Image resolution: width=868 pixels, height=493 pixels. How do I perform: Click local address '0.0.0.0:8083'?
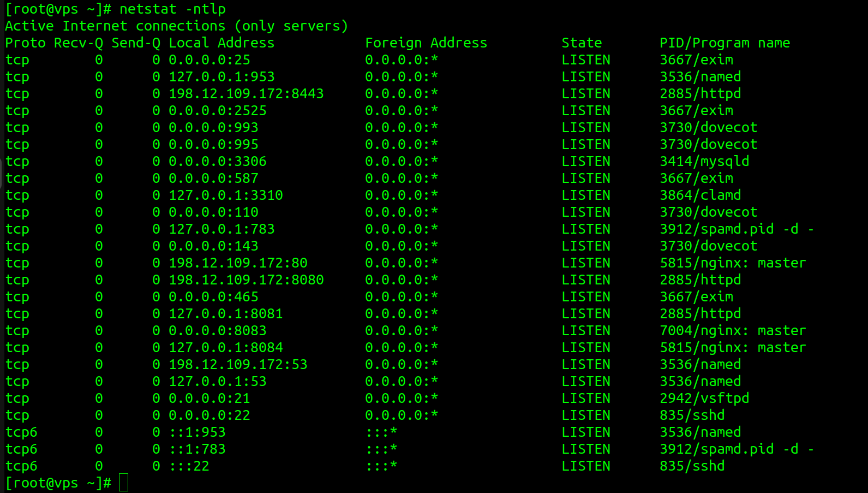pos(218,331)
